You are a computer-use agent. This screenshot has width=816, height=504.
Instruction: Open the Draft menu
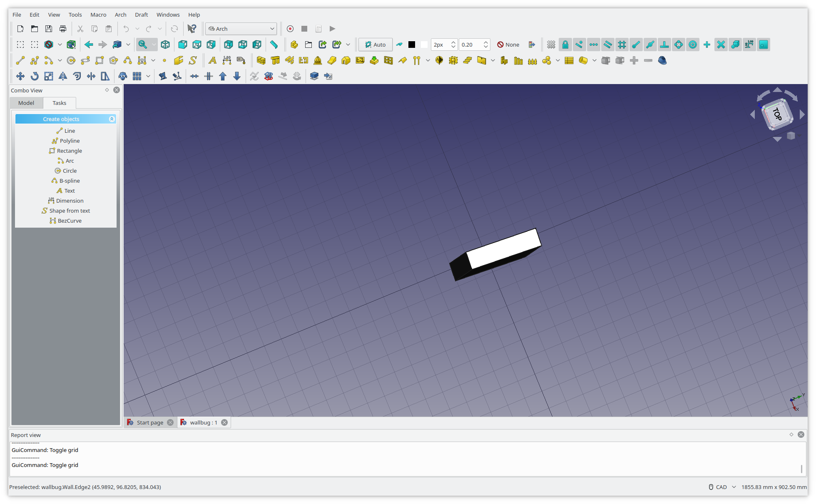tap(141, 15)
